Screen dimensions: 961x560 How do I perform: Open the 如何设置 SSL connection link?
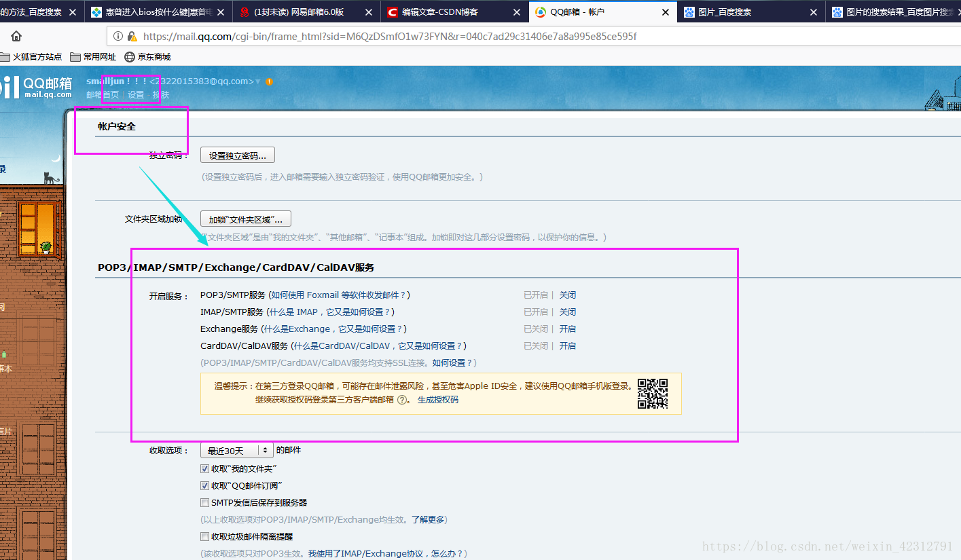452,363
